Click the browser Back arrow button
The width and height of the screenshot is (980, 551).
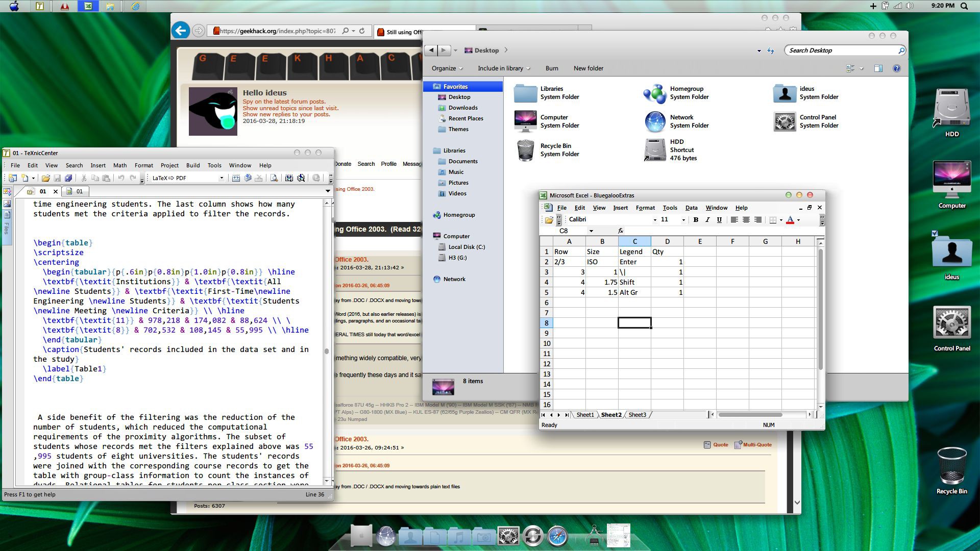click(x=180, y=31)
